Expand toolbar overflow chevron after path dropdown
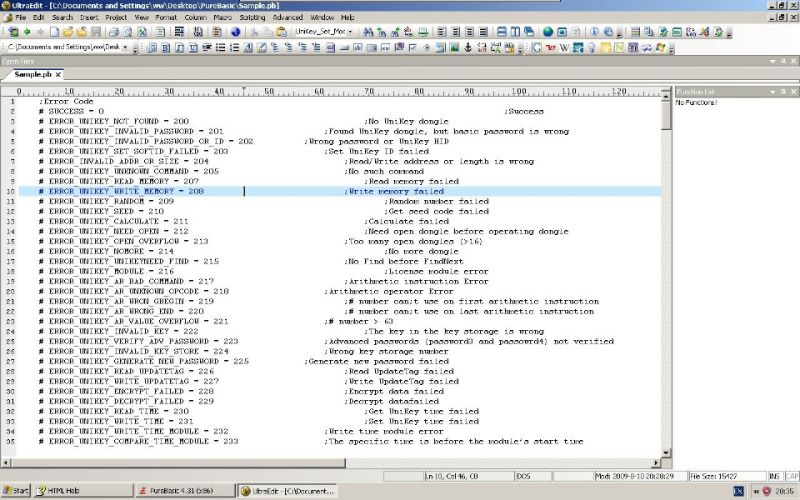Image resolution: width=800 pixels, height=500 pixels. 135,48
